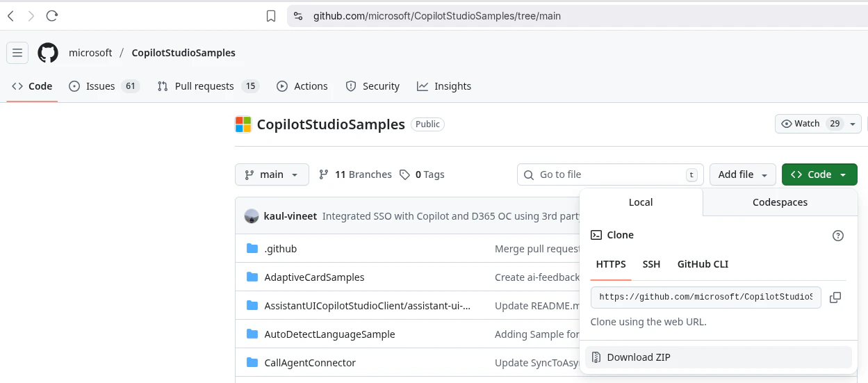
Task: Switch to the Code tab
Action: (x=32, y=86)
